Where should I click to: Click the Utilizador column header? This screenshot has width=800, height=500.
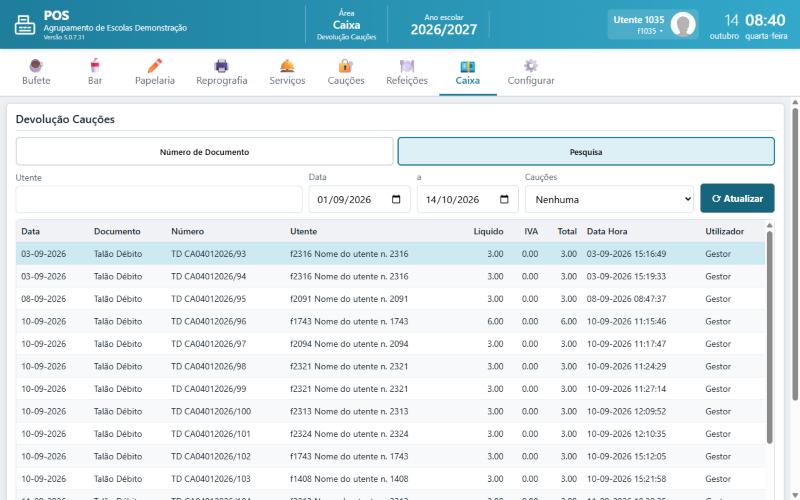pyautogui.click(x=724, y=231)
